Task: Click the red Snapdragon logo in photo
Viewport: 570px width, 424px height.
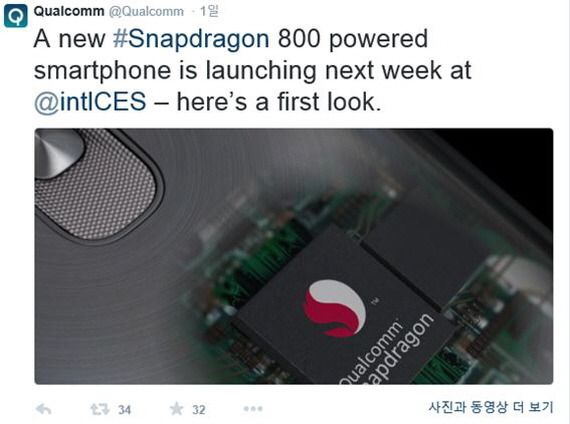Action: point(335,308)
